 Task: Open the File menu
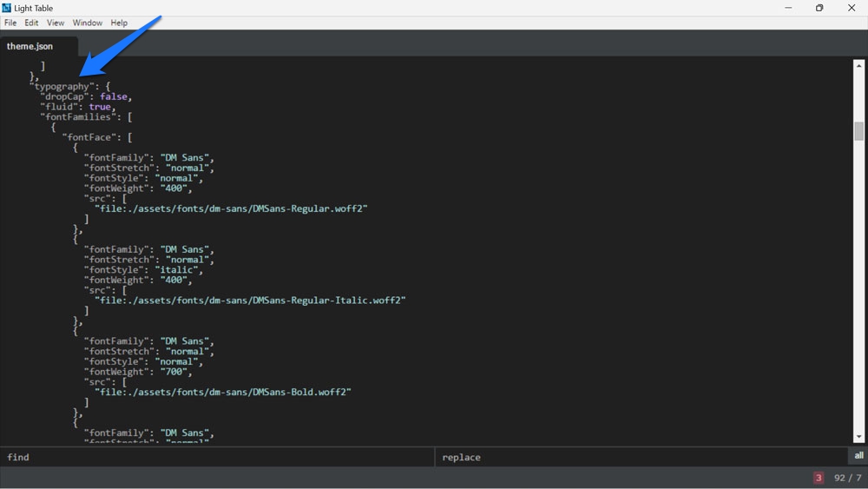[x=10, y=23]
